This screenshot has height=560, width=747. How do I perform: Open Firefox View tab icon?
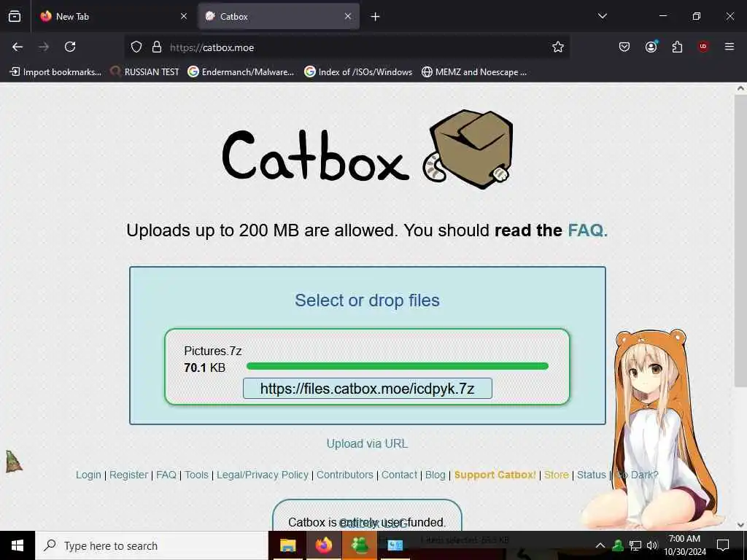point(15,16)
